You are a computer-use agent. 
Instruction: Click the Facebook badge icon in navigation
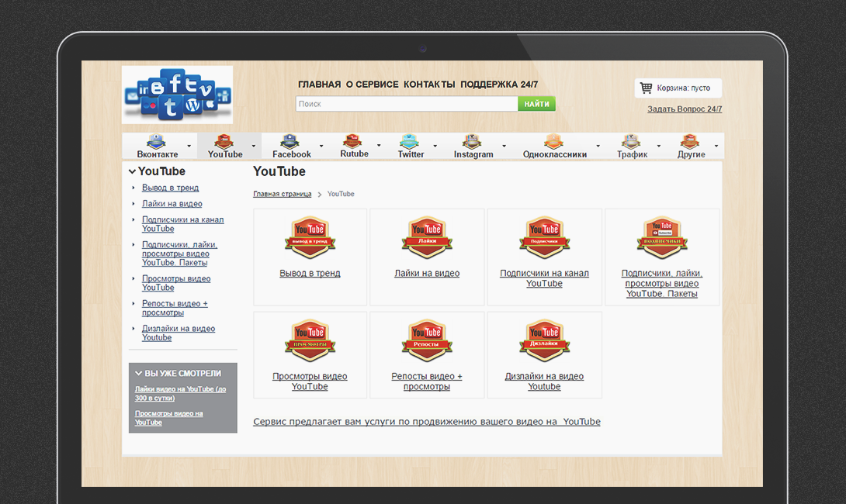coord(290,141)
